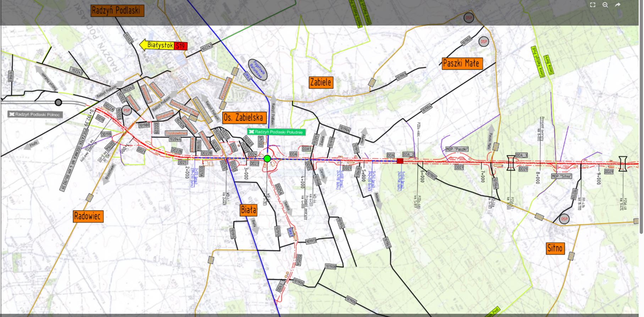This screenshot has width=644, height=317.
Task: Click the red S19 shield near Białystok arrow
Action: tap(180, 46)
